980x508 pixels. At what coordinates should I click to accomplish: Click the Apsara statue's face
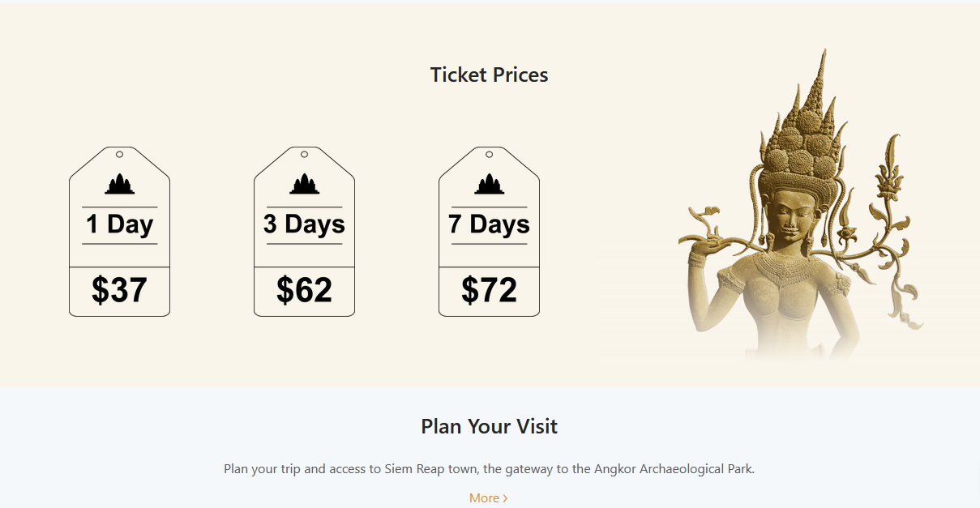791,214
